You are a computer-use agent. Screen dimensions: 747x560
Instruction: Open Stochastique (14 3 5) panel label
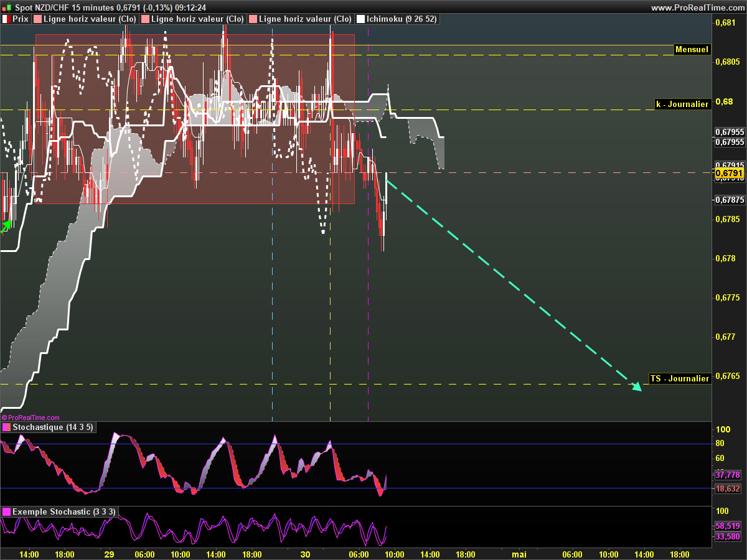tap(53, 427)
